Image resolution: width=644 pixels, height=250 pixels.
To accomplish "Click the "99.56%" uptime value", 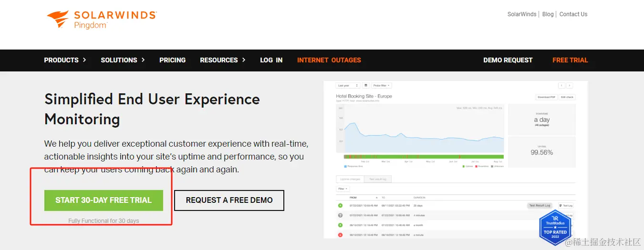I will [542, 152].
